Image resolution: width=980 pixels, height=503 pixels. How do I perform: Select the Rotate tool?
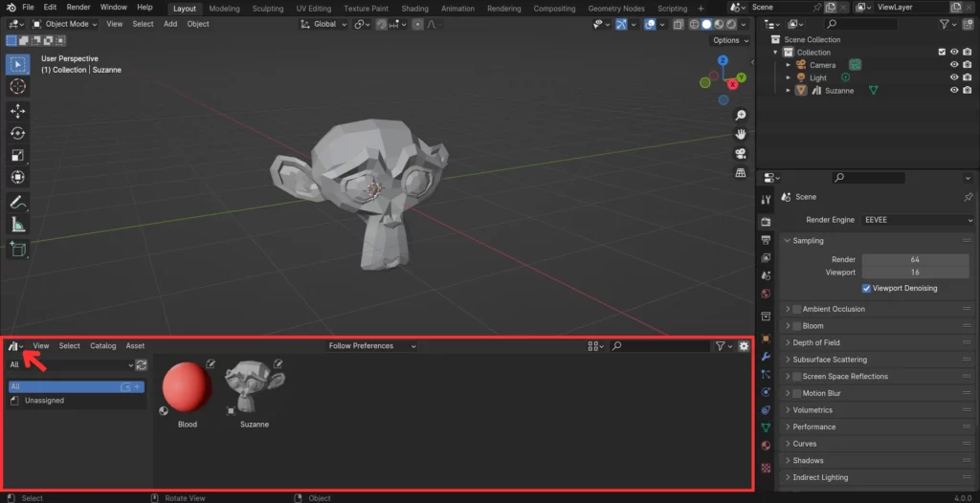(17, 133)
